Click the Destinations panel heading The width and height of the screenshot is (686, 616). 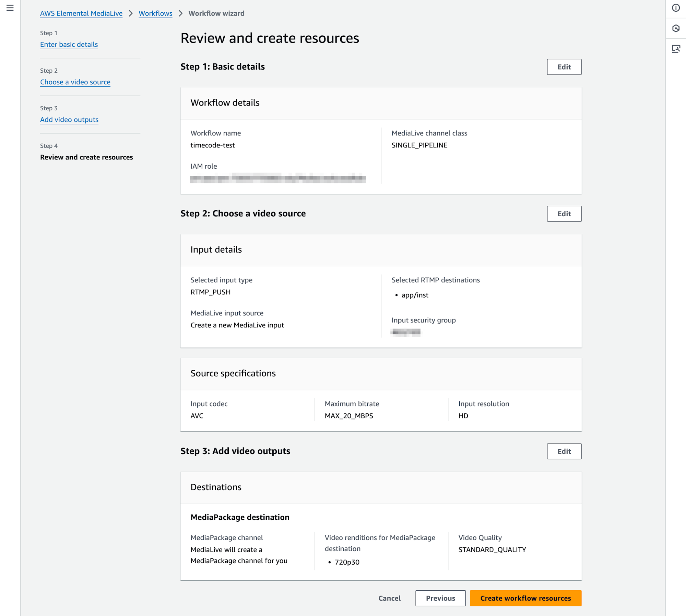pyautogui.click(x=216, y=487)
